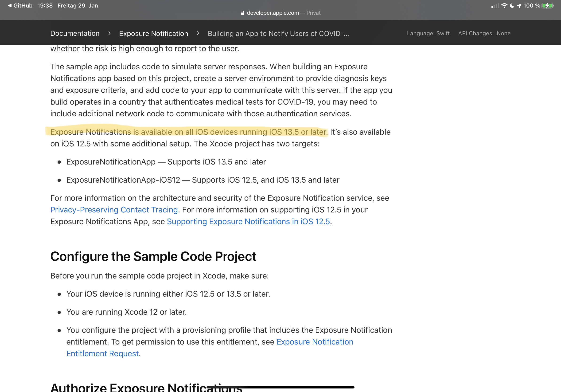The width and height of the screenshot is (561, 392).
Task: Tap the charging battery icon
Action: pyautogui.click(x=547, y=6)
